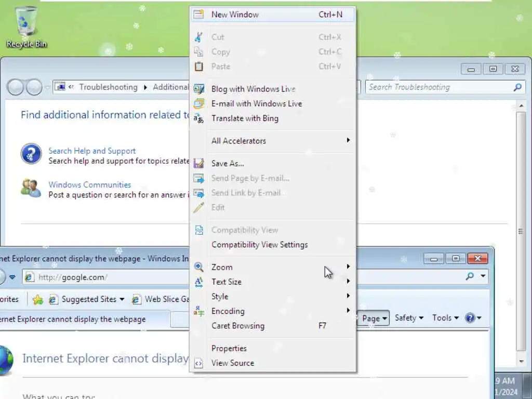Open the Windows Communities link
532x399 pixels.
tap(89, 184)
